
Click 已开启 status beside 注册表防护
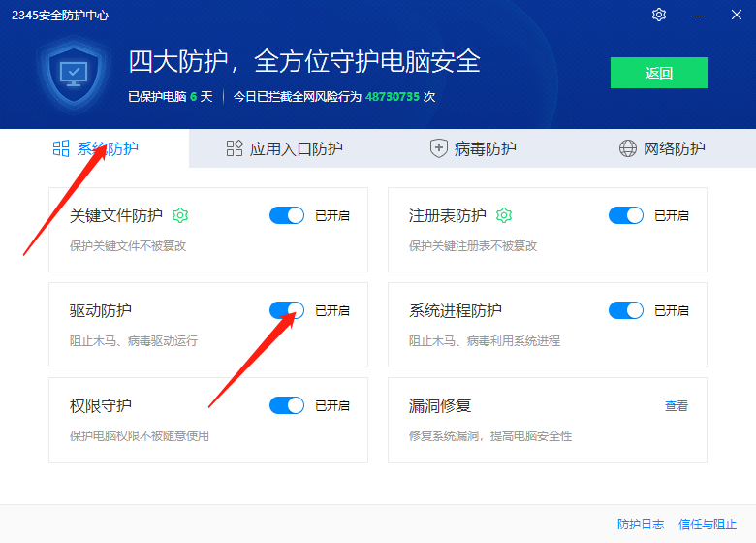(x=671, y=215)
